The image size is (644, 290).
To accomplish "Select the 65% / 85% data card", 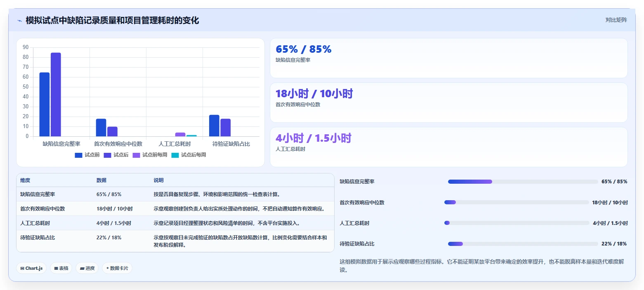I will point(448,58).
